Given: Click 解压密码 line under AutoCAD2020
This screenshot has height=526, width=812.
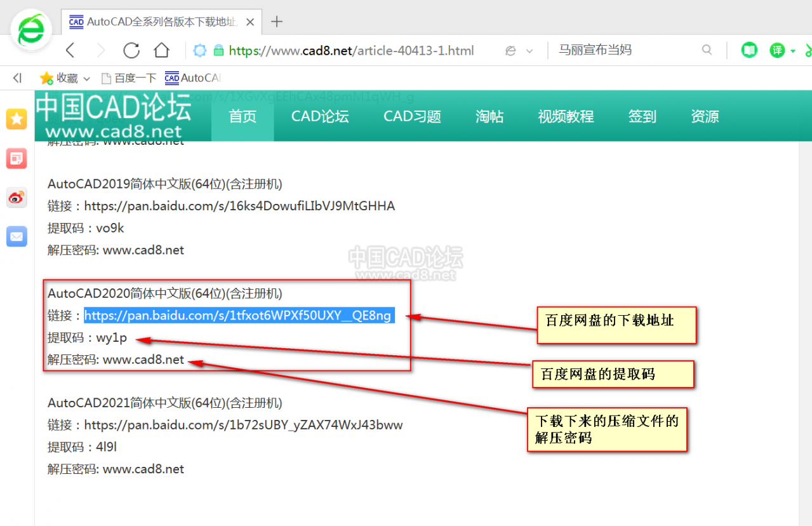Looking at the screenshot, I should [x=116, y=360].
